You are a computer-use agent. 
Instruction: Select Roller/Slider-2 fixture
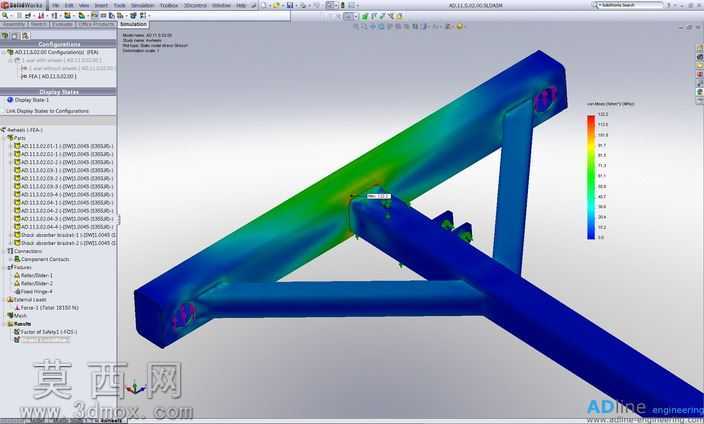(33, 283)
